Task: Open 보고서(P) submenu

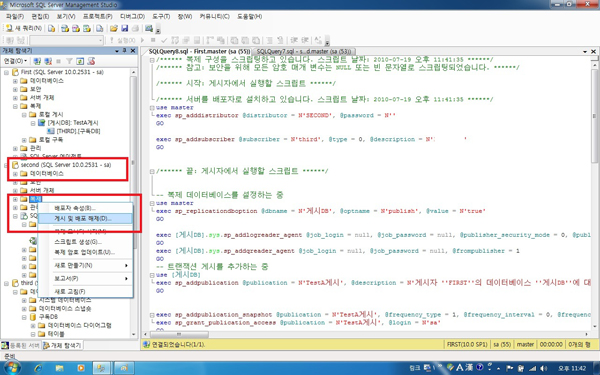Action: pyautogui.click(x=85, y=278)
